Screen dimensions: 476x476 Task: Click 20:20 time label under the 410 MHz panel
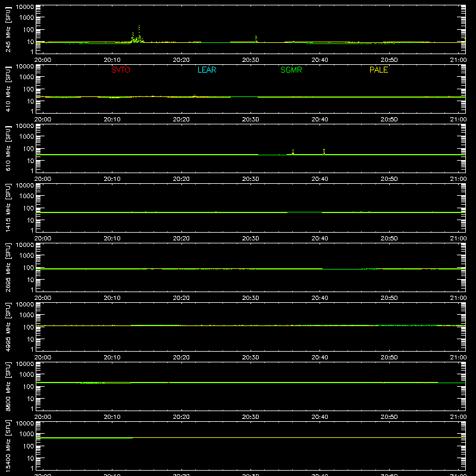coord(181,120)
